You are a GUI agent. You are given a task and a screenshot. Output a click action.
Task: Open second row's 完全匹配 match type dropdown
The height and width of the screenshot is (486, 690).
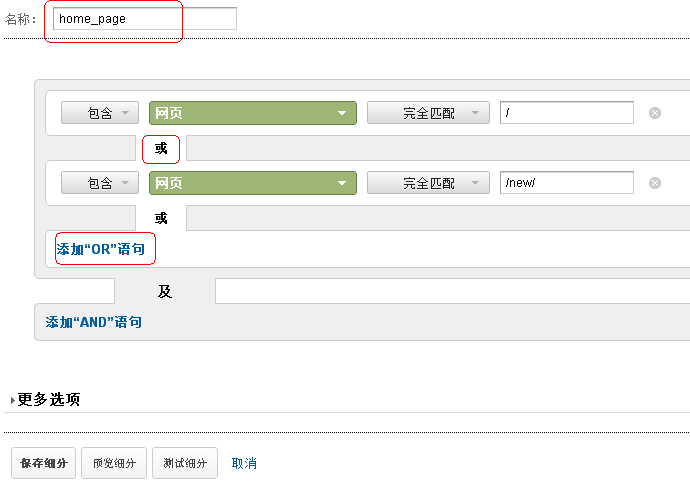[428, 183]
